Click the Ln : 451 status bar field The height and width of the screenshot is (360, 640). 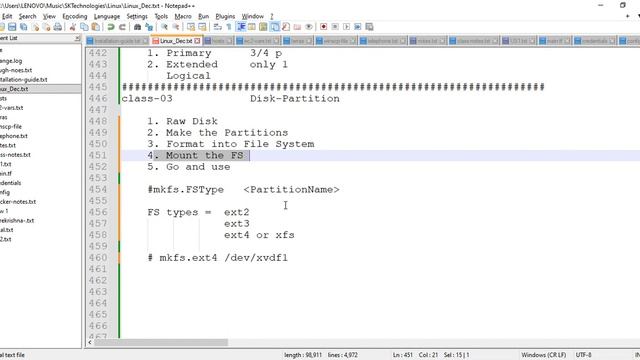402,355
